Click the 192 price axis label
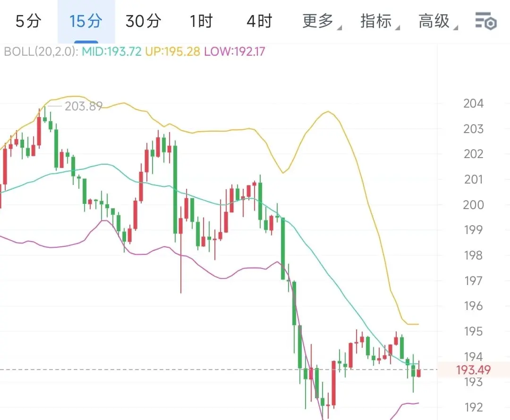Screen dimensions: 510x420 [473, 407]
